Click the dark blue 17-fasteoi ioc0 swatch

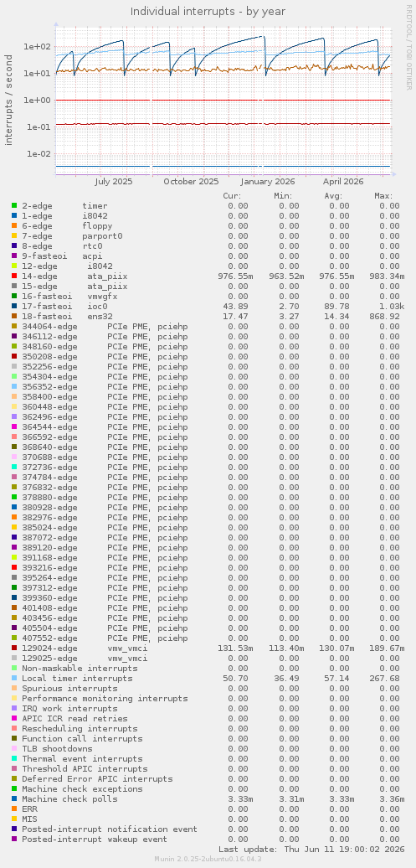(x=14, y=306)
